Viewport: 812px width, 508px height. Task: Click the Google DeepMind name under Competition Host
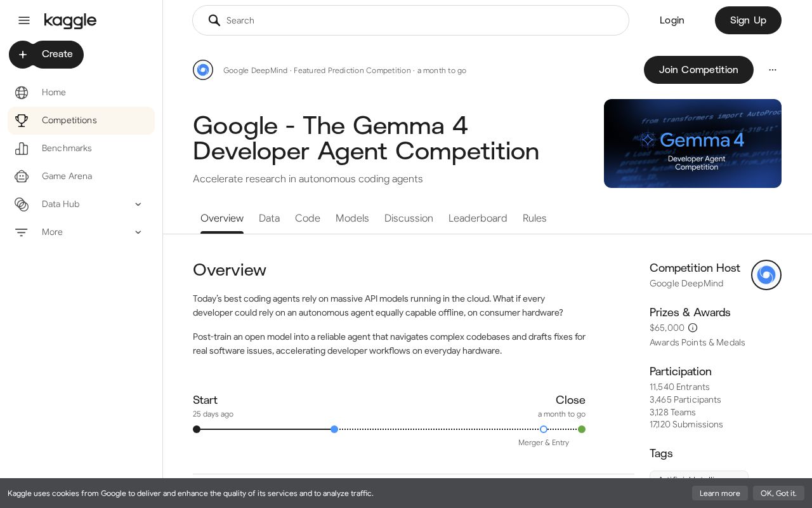[686, 284]
